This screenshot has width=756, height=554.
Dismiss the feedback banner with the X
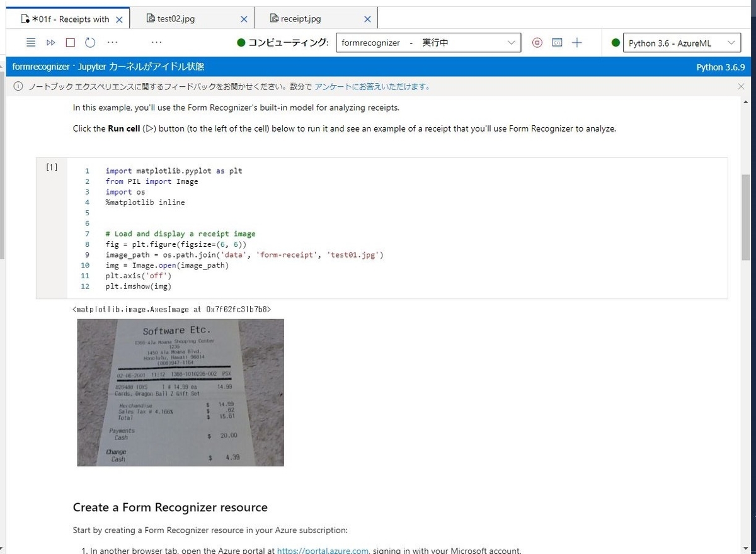(741, 86)
